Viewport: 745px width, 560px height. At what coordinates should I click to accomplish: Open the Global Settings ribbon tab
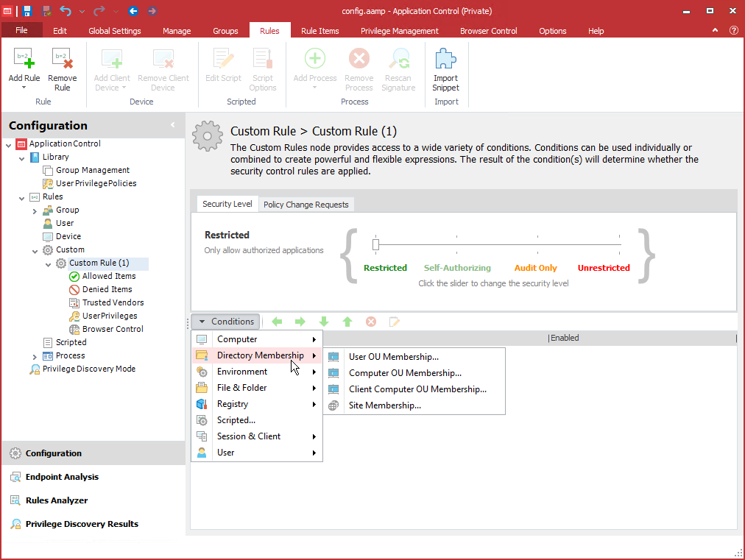coord(115,31)
